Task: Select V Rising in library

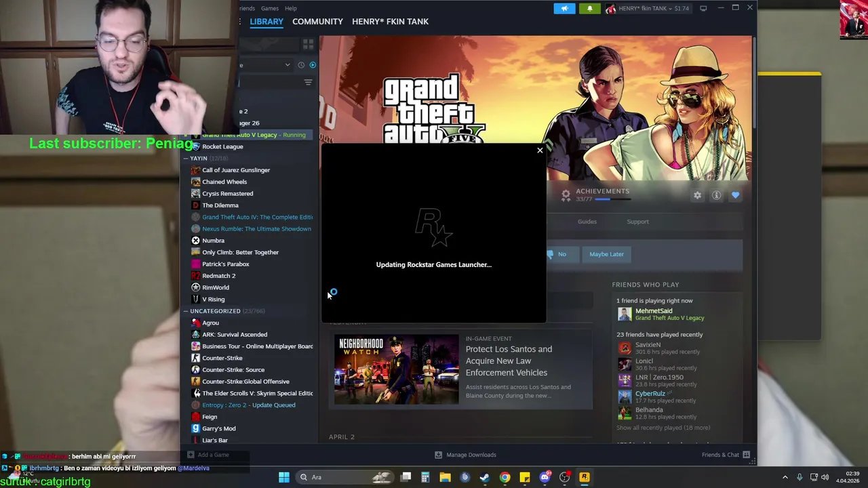Action: tap(213, 300)
